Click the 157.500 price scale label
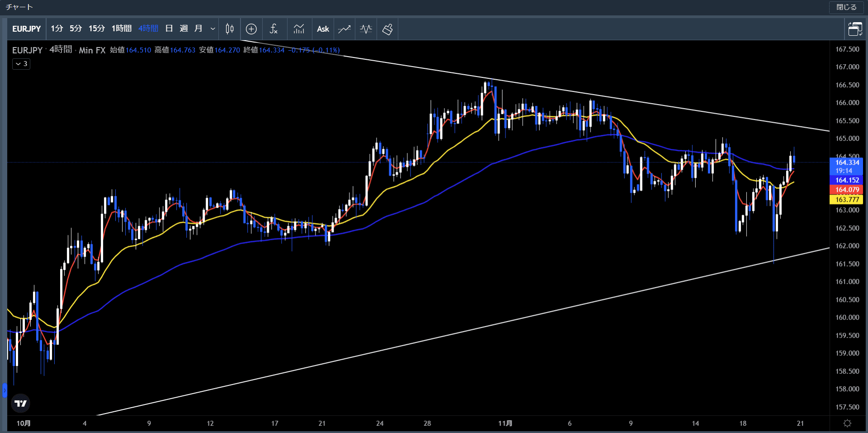 point(847,407)
